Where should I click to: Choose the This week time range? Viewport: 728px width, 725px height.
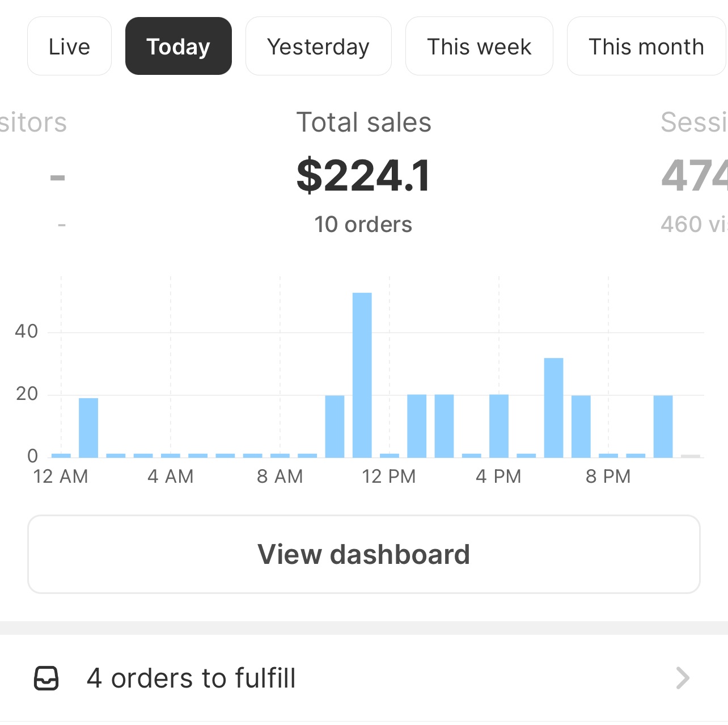click(479, 46)
